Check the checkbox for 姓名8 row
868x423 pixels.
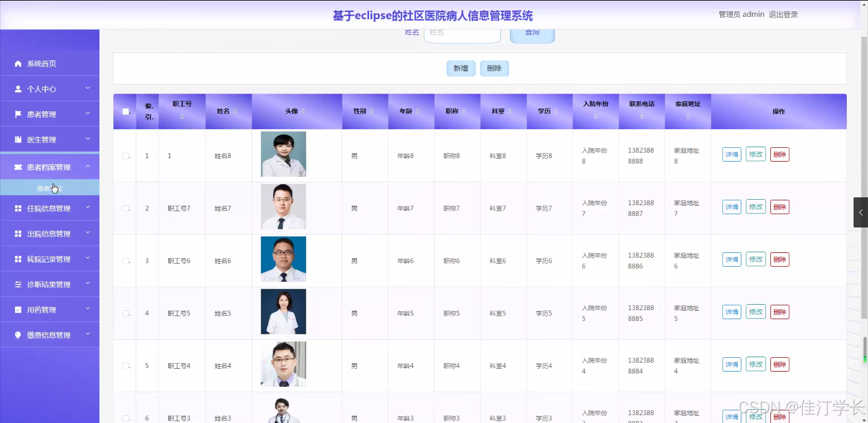[126, 155]
